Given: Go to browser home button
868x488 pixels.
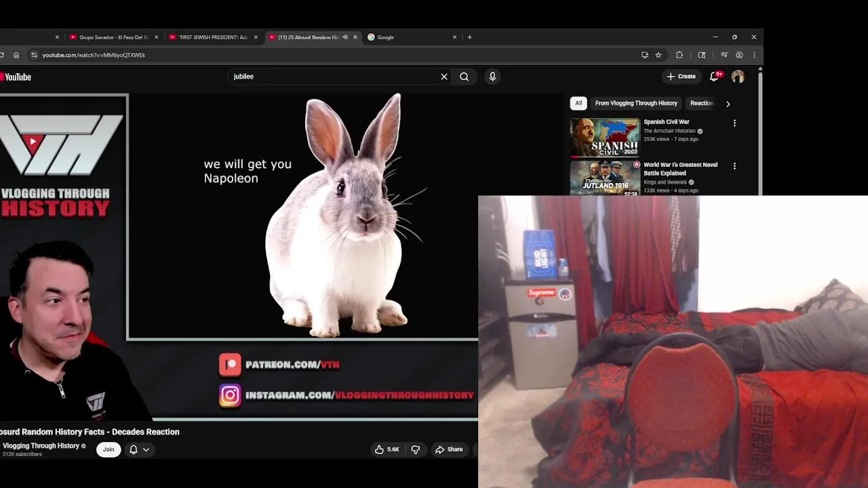Looking at the screenshot, I should pos(16,55).
